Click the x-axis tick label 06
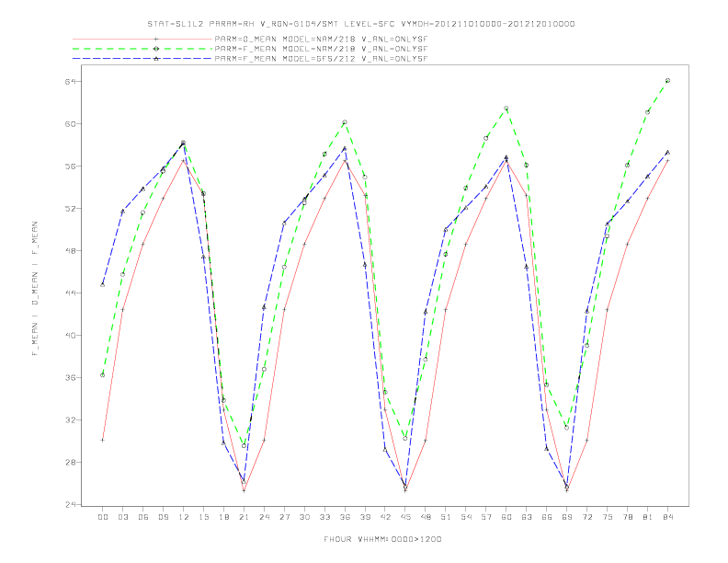 click(x=143, y=517)
